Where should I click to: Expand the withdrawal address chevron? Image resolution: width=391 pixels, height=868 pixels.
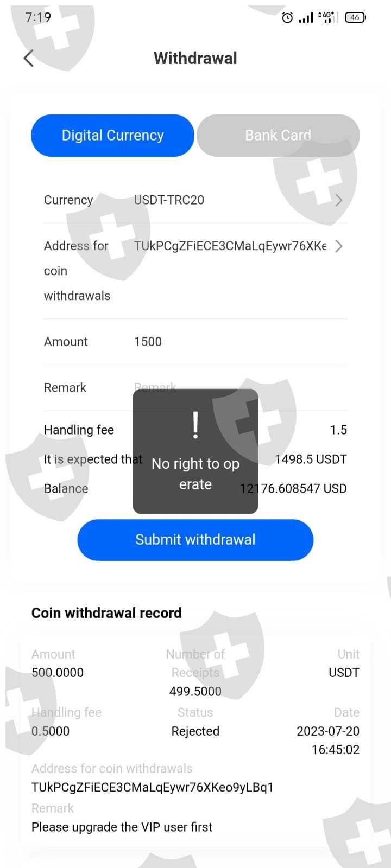(x=339, y=246)
